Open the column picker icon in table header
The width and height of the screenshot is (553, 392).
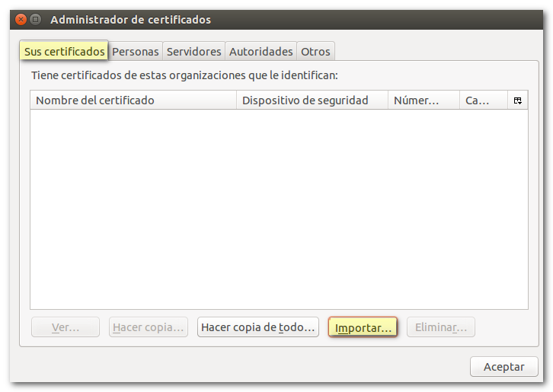[518, 100]
